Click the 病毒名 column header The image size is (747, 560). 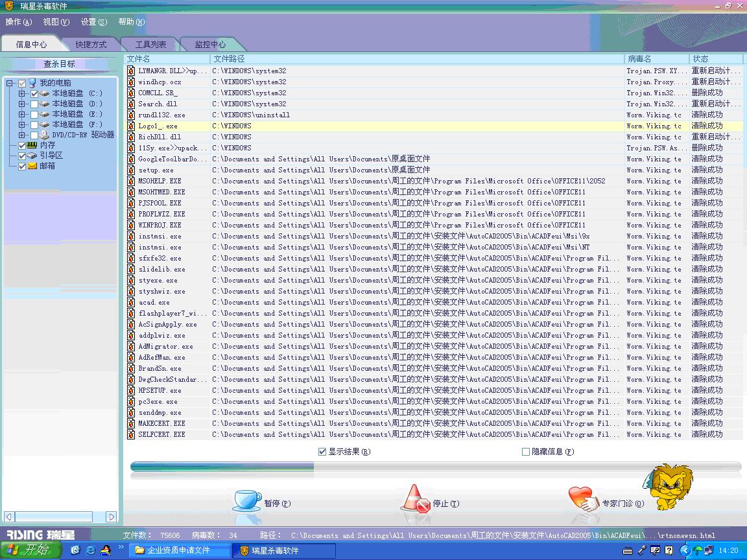coord(655,59)
